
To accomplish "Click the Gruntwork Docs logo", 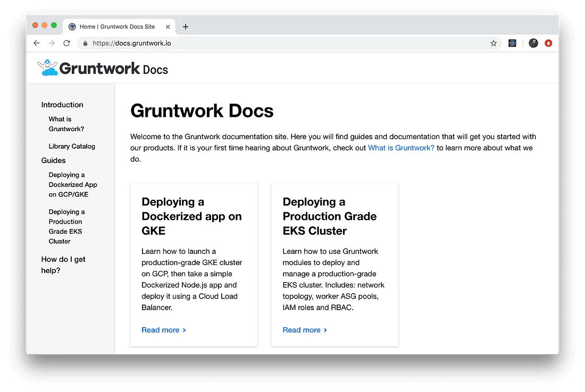I will point(103,68).
